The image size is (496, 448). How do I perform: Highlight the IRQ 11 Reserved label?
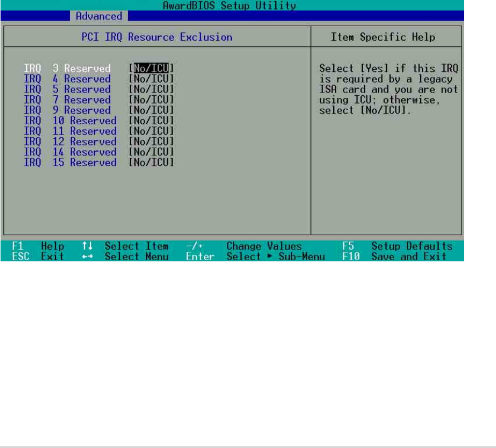coord(70,130)
